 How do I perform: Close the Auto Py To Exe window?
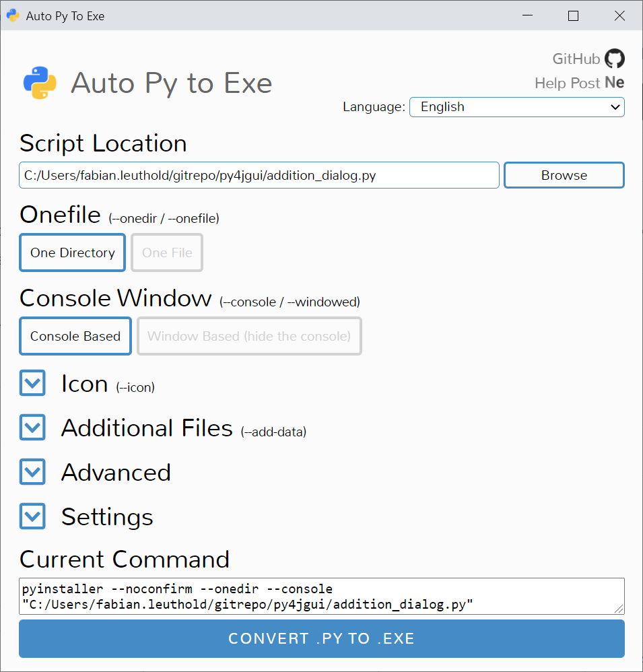[619, 15]
